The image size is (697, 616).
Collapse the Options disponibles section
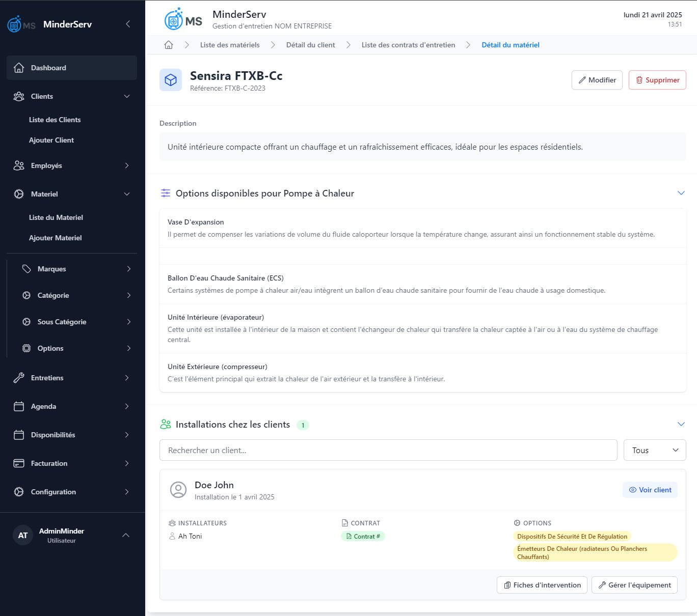(x=681, y=193)
